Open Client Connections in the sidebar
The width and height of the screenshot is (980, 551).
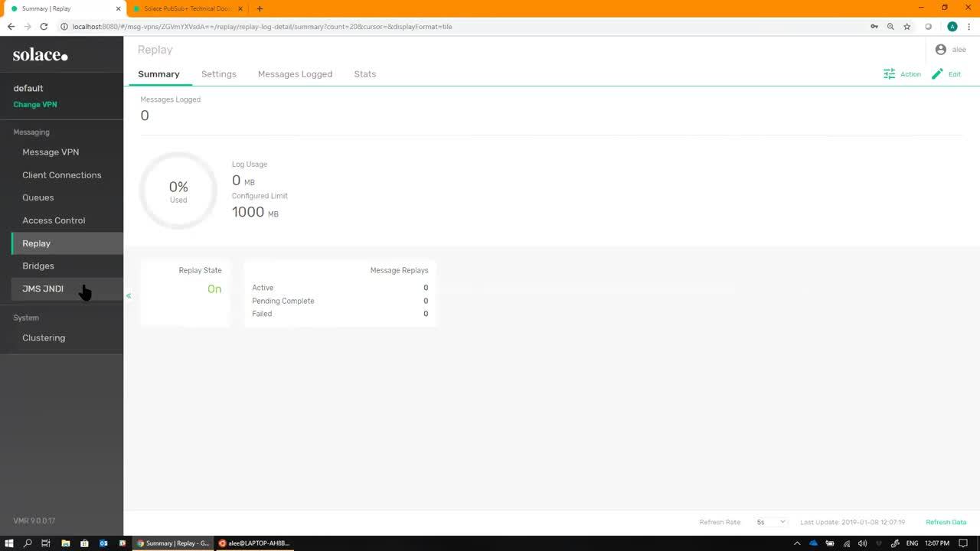point(62,175)
